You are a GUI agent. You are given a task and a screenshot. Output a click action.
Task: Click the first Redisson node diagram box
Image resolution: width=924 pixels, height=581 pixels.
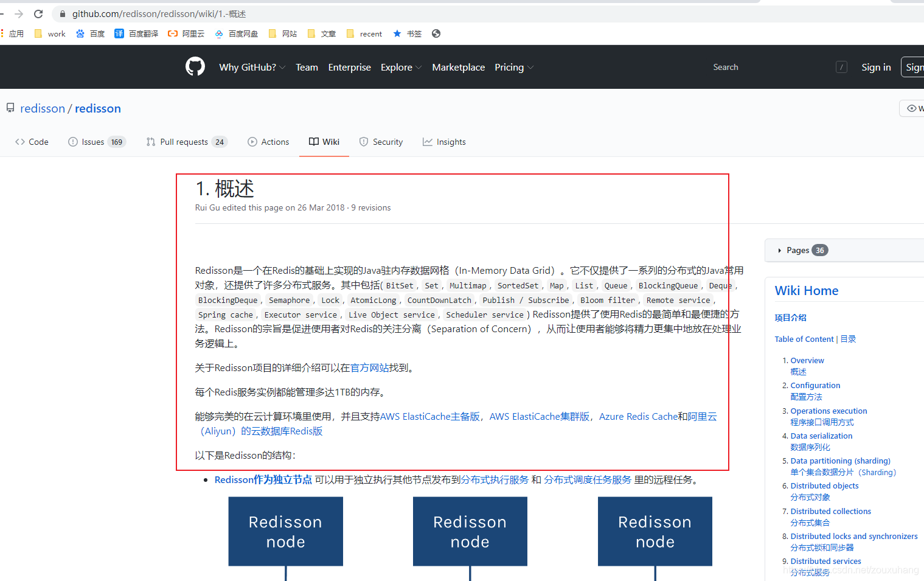285,531
